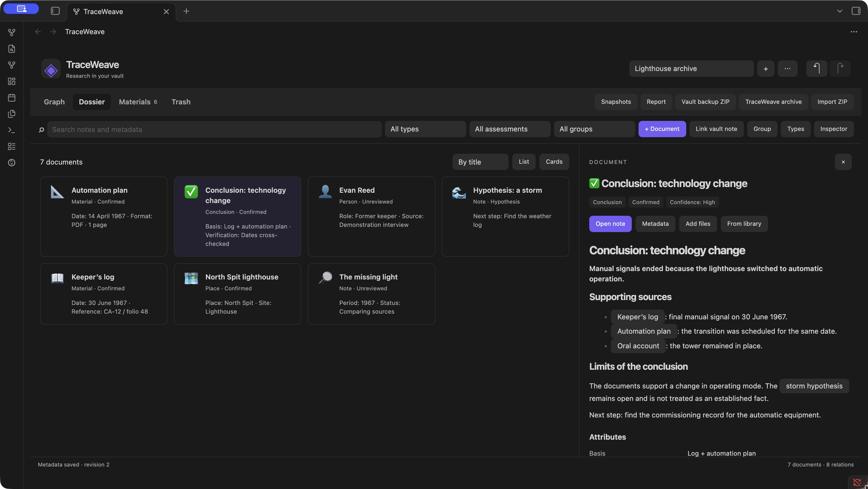Open the Hypothesis: a storm card

[505, 217]
